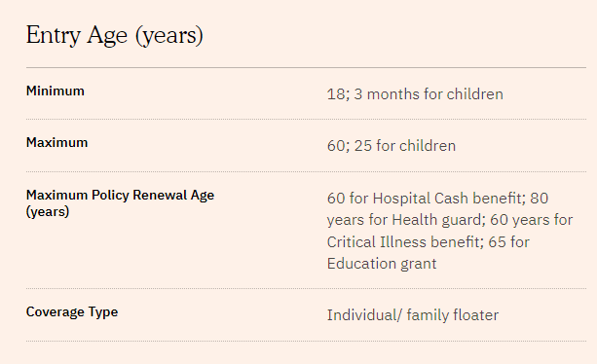Click the word Entry in the heading

point(54,35)
